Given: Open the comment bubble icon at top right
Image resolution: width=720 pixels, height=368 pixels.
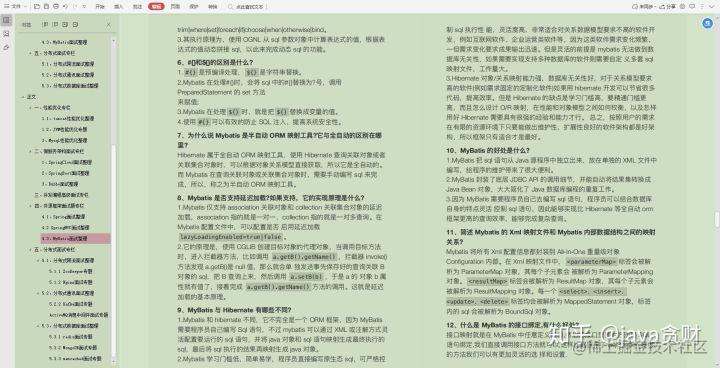Looking at the screenshot, I should coord(692,6).
